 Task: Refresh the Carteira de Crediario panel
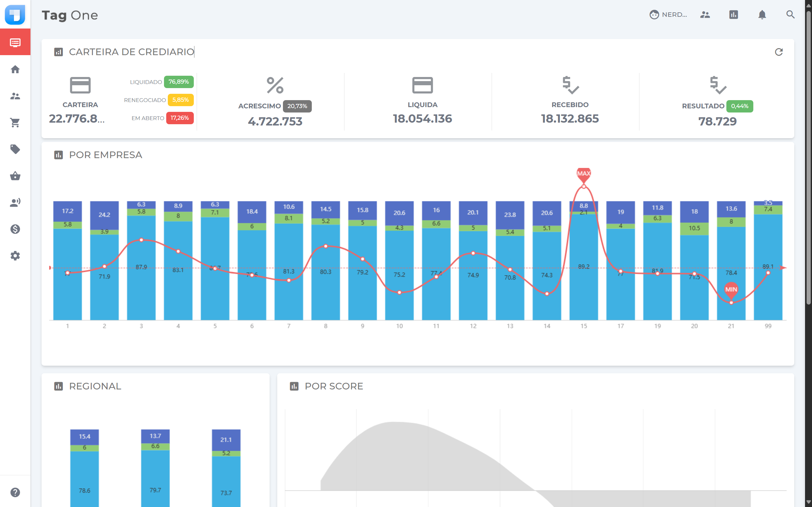pos(778,52)
